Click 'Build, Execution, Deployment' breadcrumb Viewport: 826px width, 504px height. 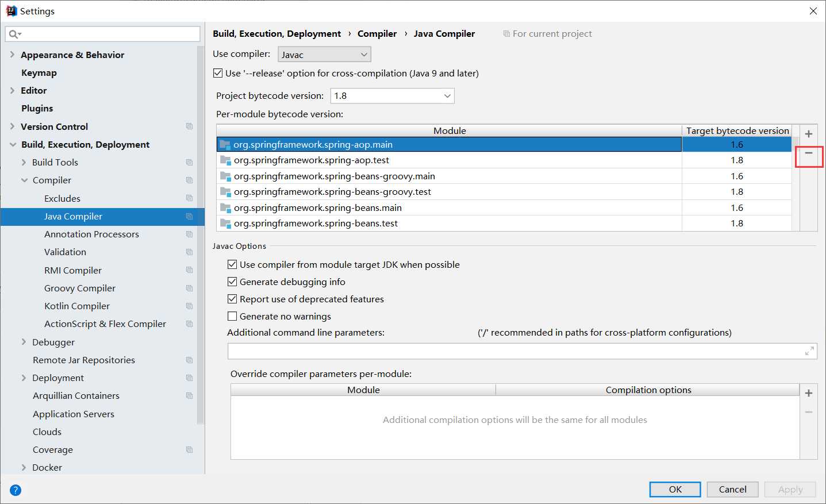[x=277, y=34]
